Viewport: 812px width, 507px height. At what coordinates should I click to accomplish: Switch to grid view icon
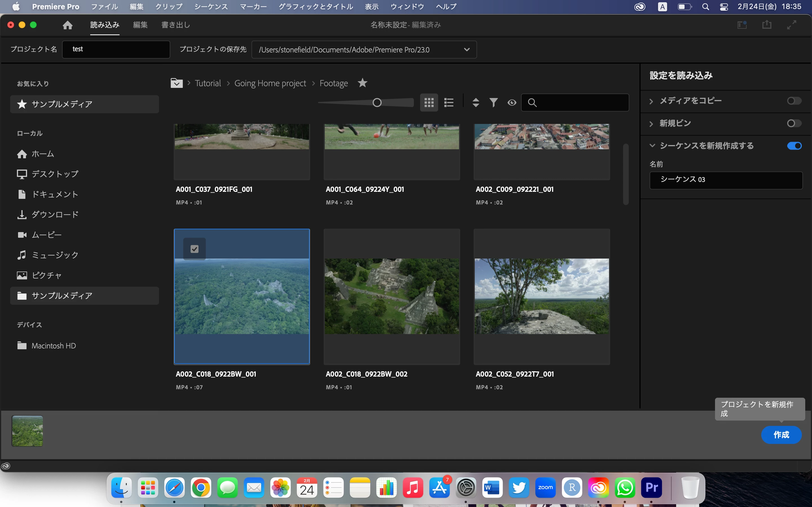click(429, 102)
